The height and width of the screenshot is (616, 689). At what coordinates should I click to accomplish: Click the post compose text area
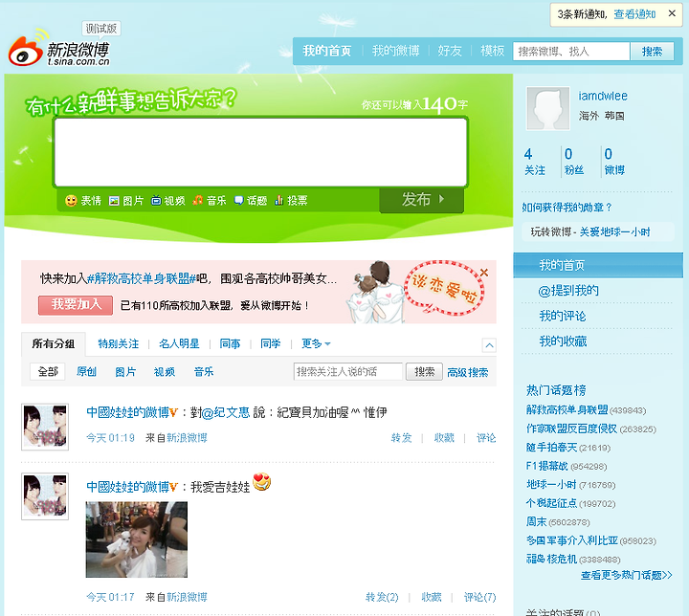(x=260, y=152)
